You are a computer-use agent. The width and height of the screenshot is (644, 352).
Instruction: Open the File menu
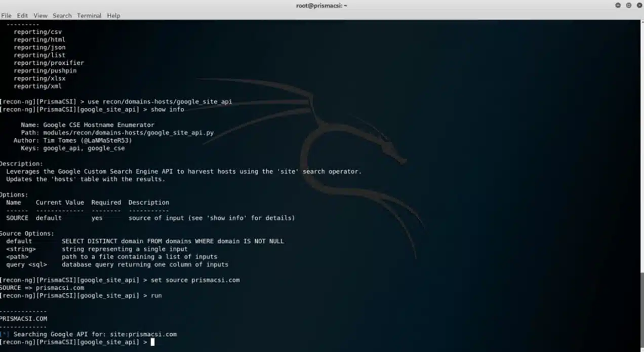[6, 15]
